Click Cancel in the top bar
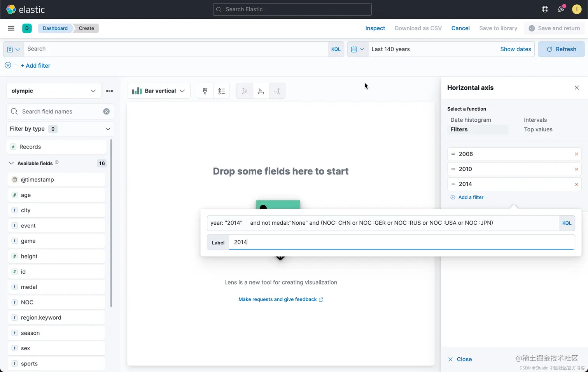This screenshot has height=372, width=588. pyautogui.click(x=460, y=28)
